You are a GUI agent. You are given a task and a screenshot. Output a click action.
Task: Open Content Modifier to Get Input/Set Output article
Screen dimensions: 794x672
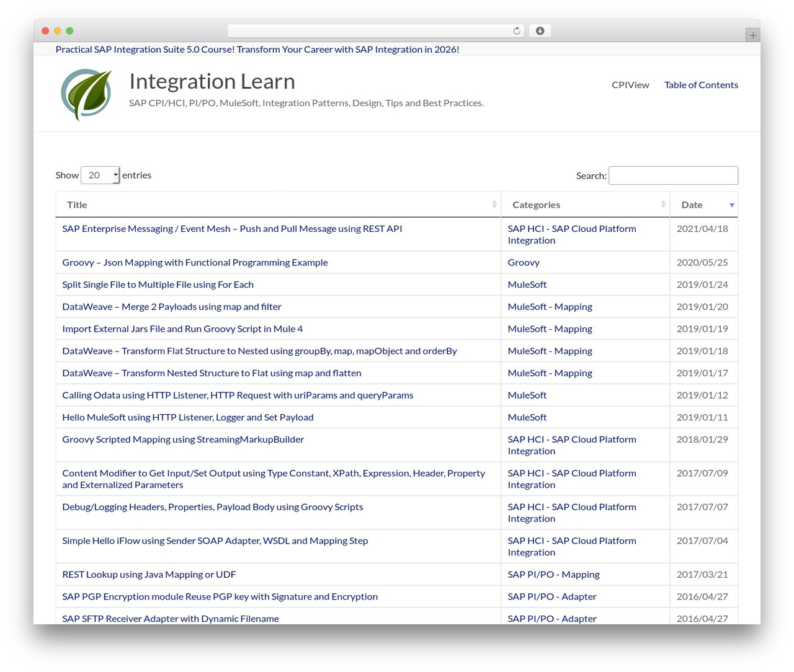click(274, 479)
